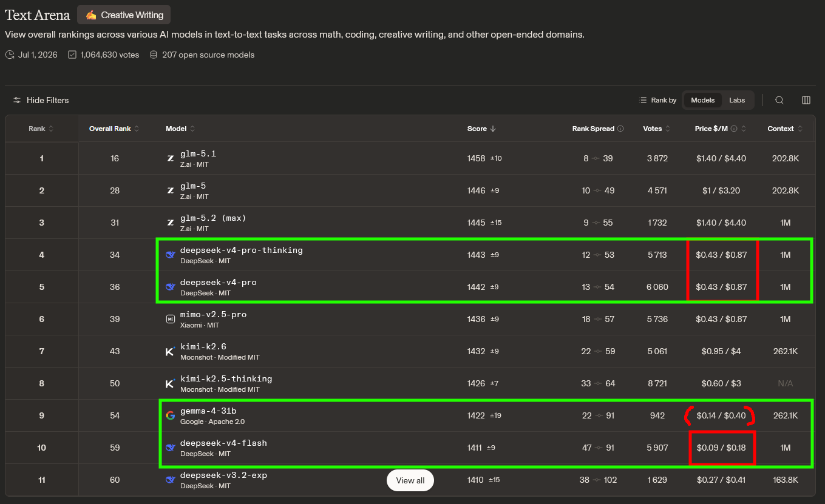Select the Models ranking option
The width and height of the screenshot is (825, 504).
click(x=703, y=100)
